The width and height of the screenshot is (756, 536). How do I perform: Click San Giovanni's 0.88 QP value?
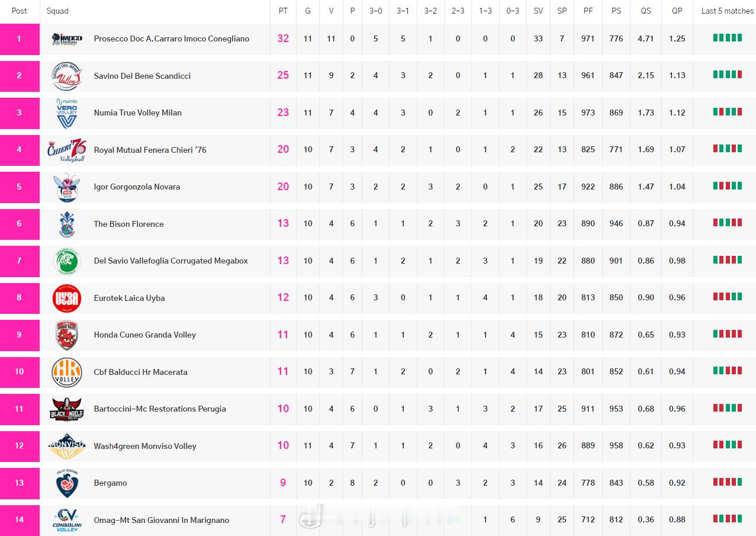[x=677, y=519]
